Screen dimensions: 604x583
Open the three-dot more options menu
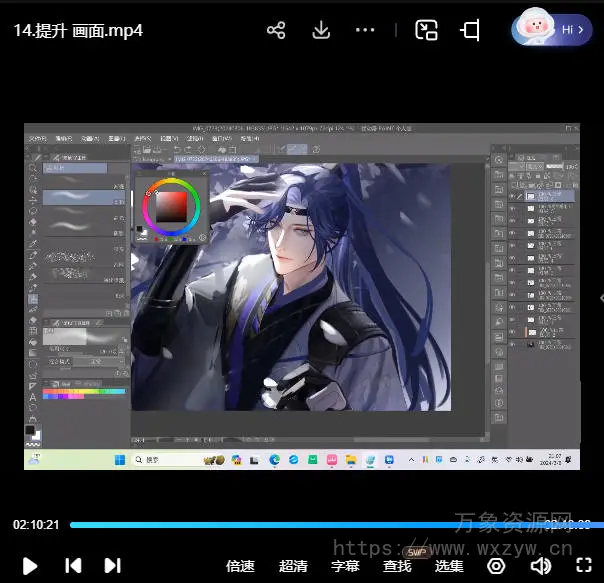[x=366, y=30]
